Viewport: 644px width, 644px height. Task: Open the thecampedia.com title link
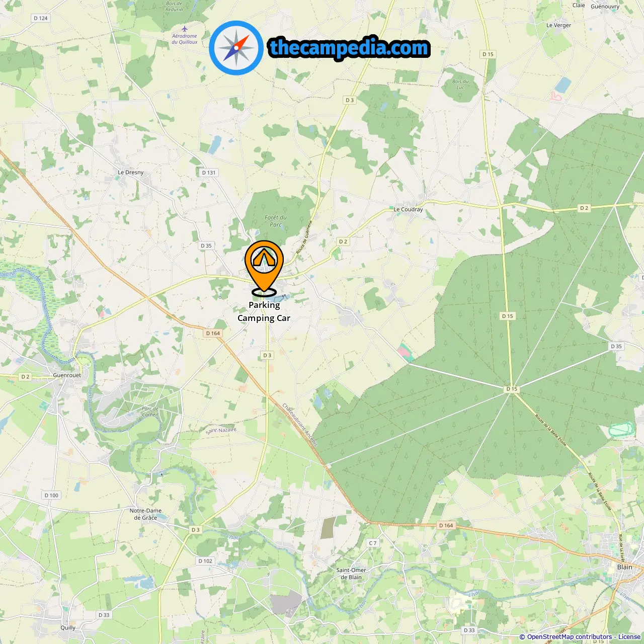coord(349,48)
